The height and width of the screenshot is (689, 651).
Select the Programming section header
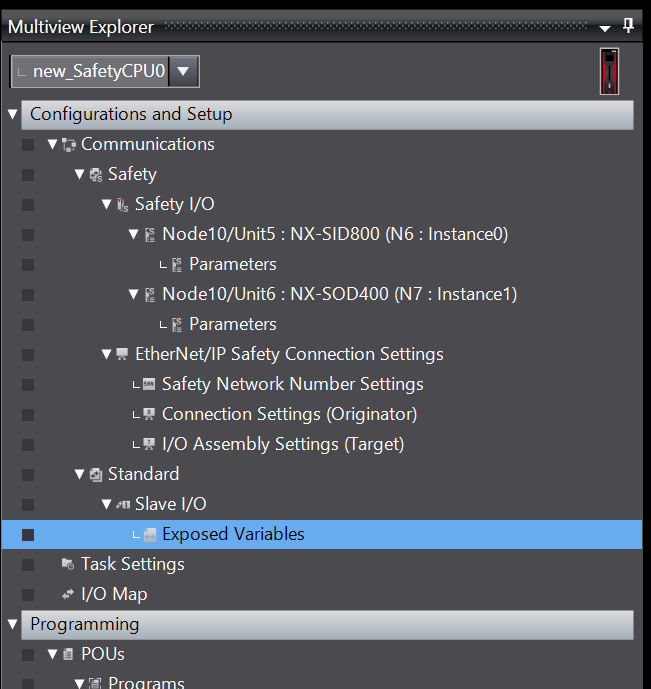coord(327,624)
